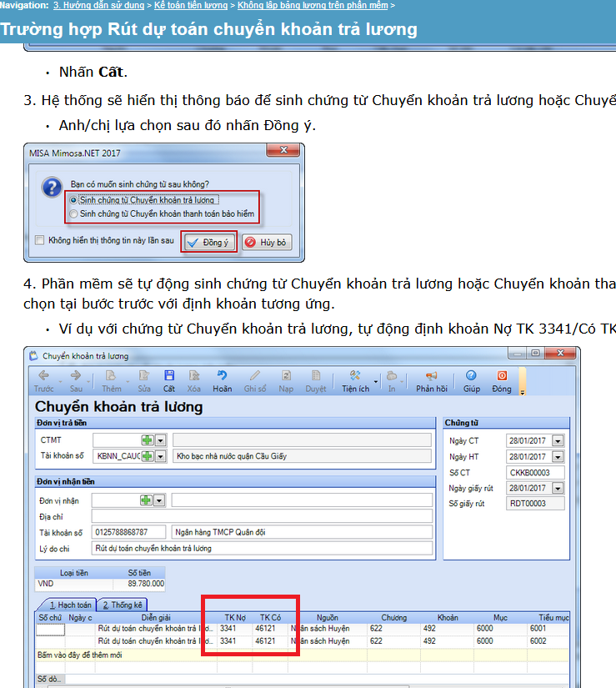This screenshot has height=688, width=616.
Task: Open Không lập bảng lương trên phần mềm link
Action: (313, 5)
